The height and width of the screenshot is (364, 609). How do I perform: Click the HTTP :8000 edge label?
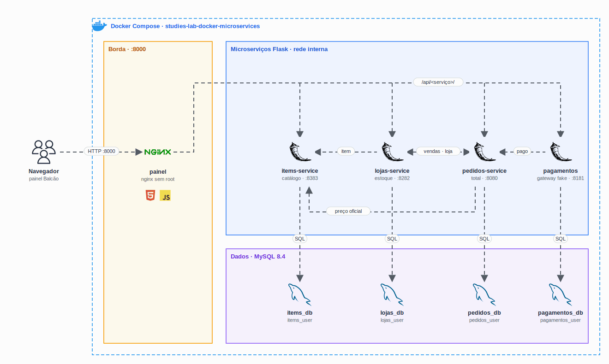101,151
